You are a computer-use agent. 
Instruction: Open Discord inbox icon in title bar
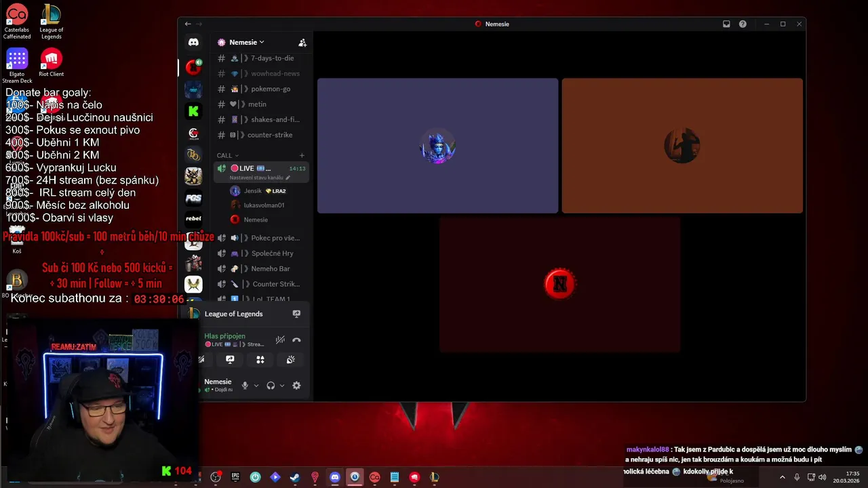pyautogui.click(x=726, y=24)
